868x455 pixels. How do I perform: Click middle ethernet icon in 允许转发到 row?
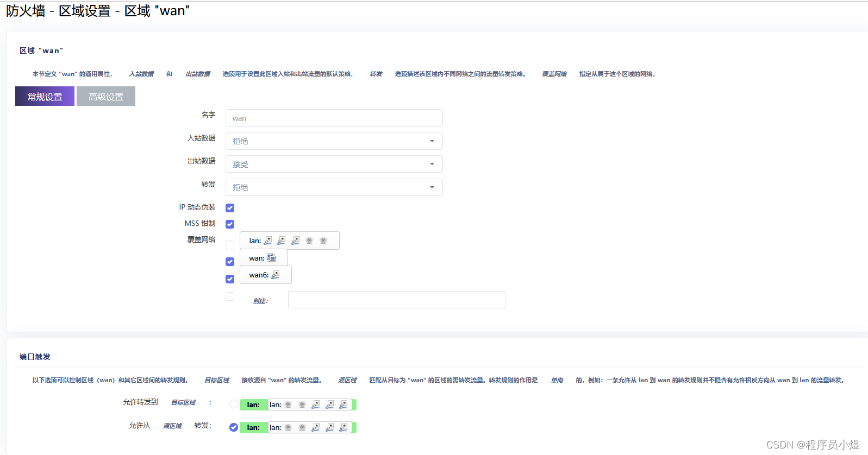click(330, 405)
